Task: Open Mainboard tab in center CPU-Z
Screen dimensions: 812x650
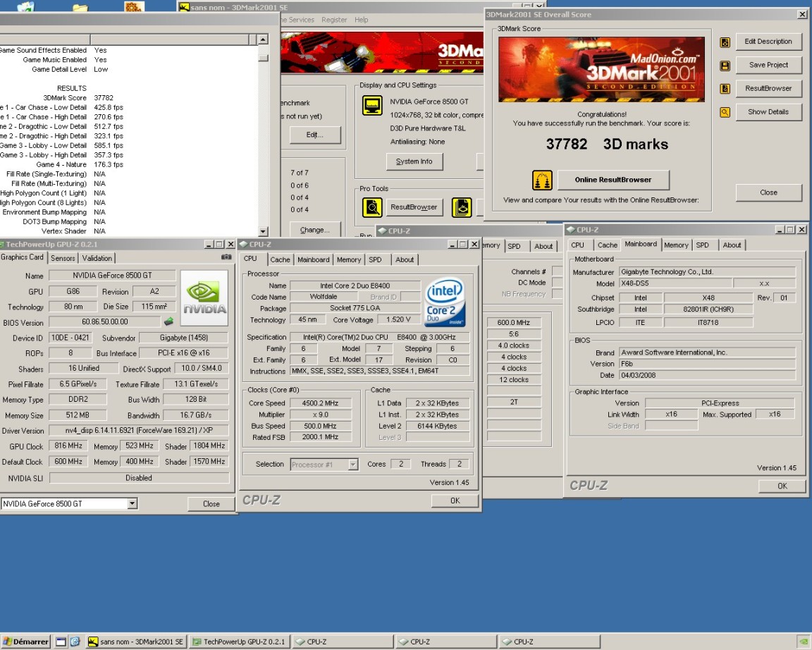Action: point(313,259)
